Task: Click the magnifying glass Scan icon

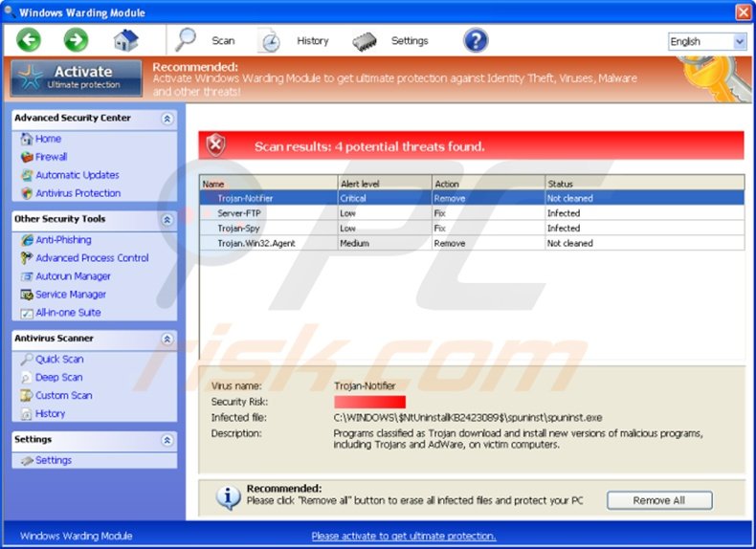Action: pyautogui.click(x=186, y=39)
